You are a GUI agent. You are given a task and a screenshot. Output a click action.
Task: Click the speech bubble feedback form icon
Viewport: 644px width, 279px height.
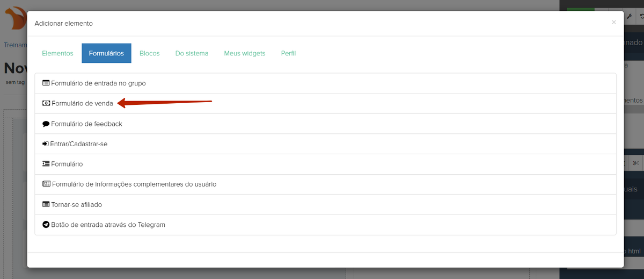[x=46, y=124]
